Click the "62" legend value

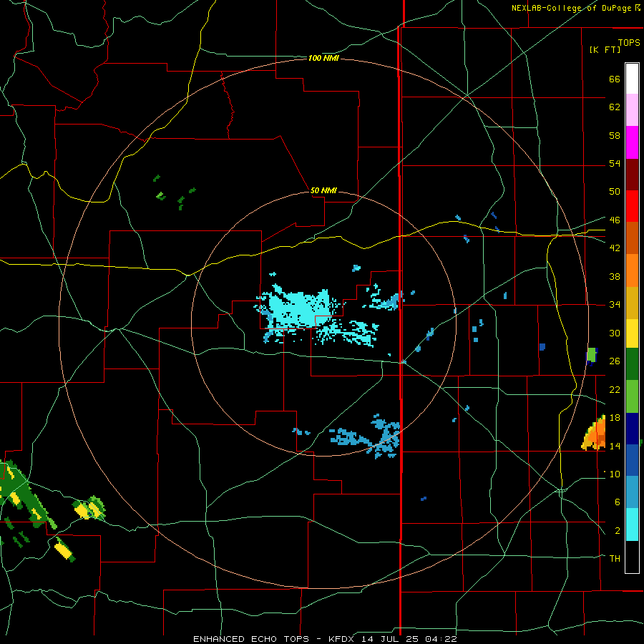(x=615, y=107)
